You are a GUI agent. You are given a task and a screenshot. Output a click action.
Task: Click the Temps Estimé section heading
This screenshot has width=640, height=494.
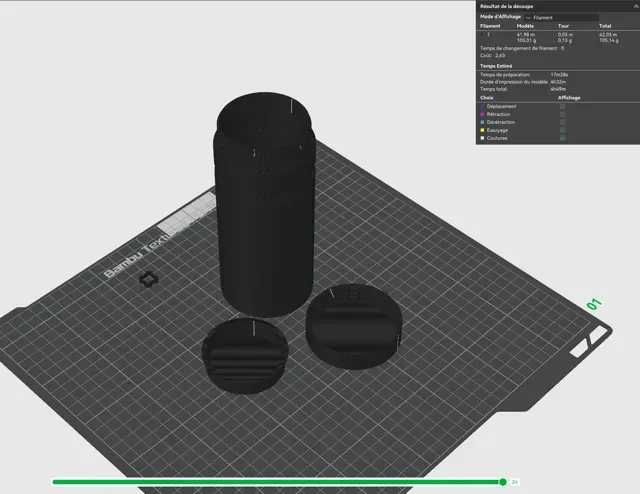tap(496, 66)
